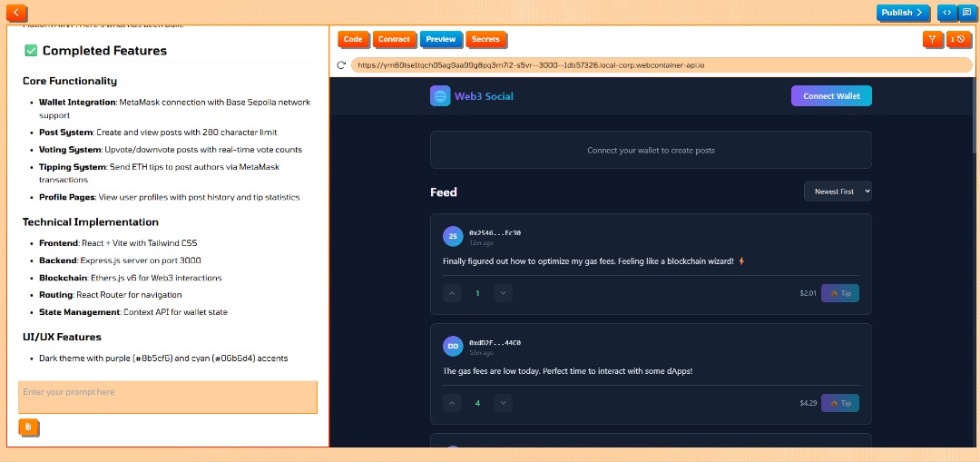This screenshot has width=980, height=462.
Task: Click the Dark theme accents bullet text
Action: click(163, 359)
